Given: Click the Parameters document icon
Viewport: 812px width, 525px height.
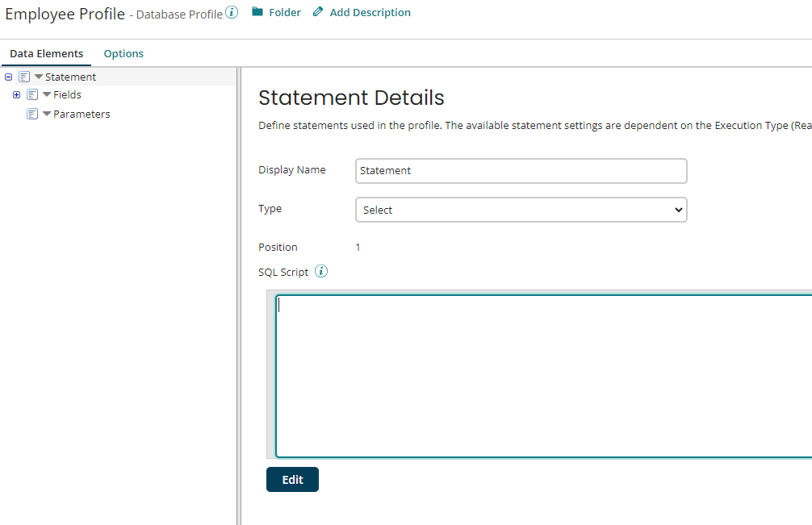Looking at the screenshot, I should 33,114.
